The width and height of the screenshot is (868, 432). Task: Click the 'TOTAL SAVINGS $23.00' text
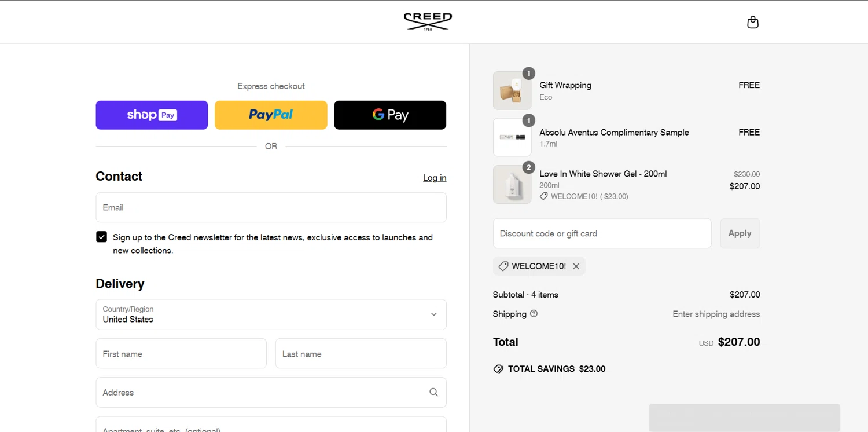coord(557,369)
